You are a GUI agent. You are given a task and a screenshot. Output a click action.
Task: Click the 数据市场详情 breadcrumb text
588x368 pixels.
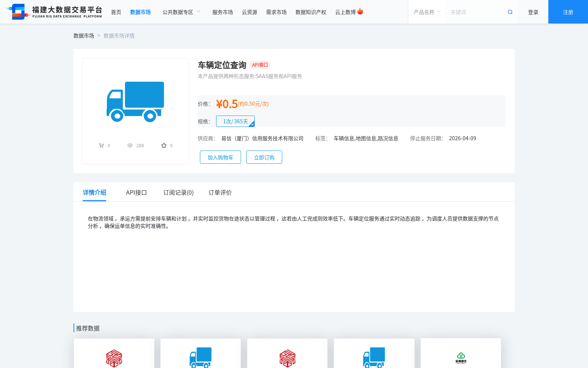(x=119, y=36)
